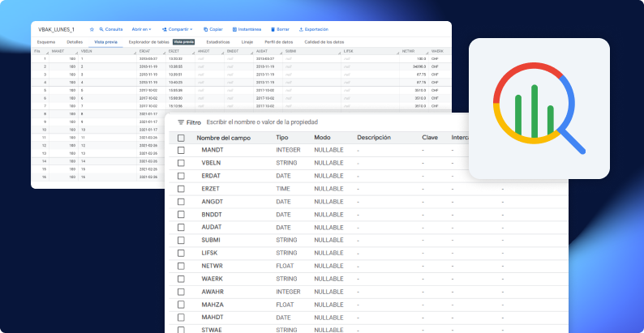
Task: Check the SUBMI field checkbox
Action: [x=181, y=240]
